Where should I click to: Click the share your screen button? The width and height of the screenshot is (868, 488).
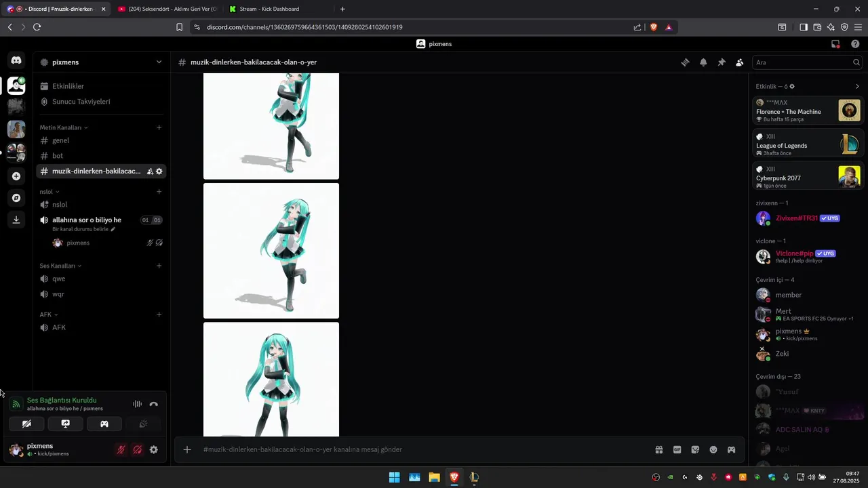coord(66,424)
